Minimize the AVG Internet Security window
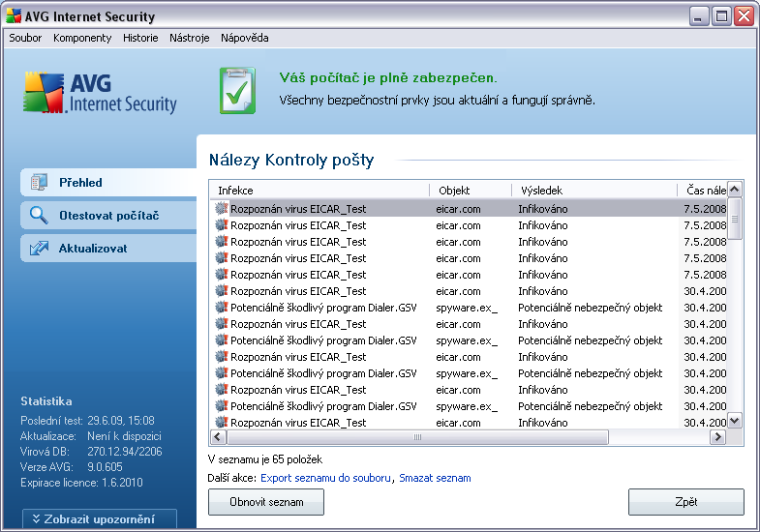The width and height of the screenshot is (760, 532). tap(698, 16)
